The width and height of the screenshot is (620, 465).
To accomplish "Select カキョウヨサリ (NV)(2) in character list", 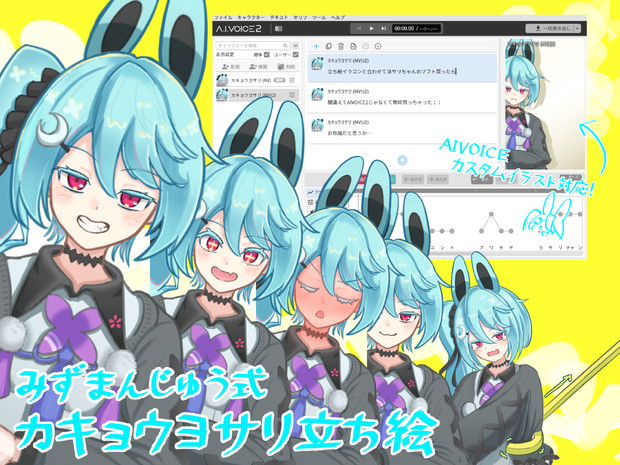I will [257, 95].
